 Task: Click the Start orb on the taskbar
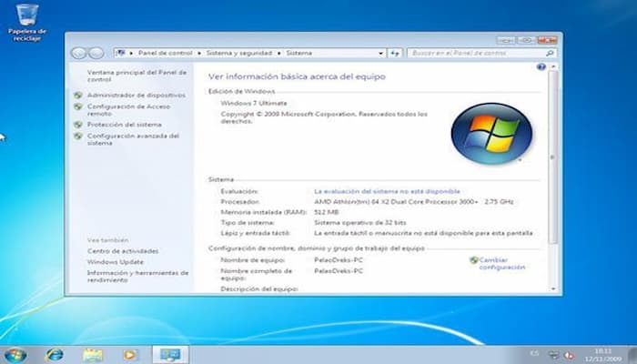(15, 355)
